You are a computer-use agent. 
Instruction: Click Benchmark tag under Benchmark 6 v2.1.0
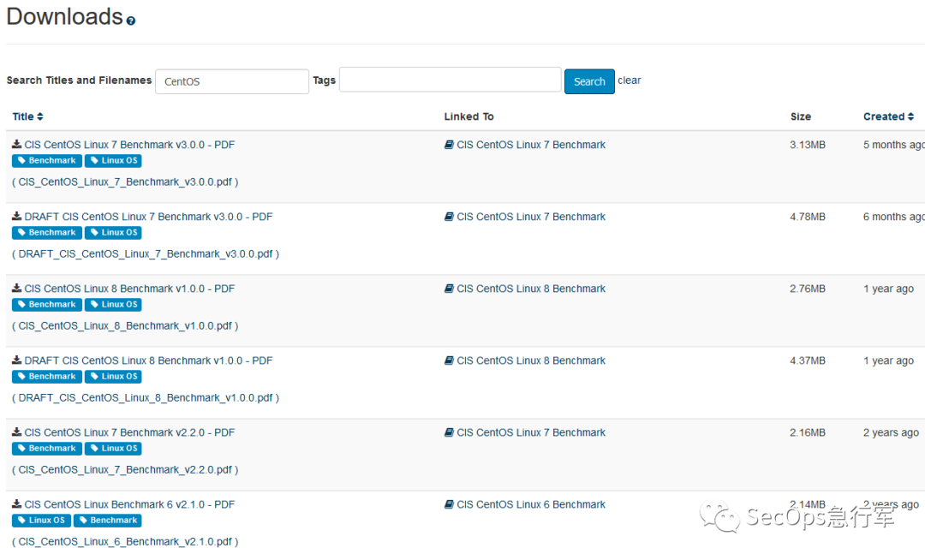coord(107,521)
